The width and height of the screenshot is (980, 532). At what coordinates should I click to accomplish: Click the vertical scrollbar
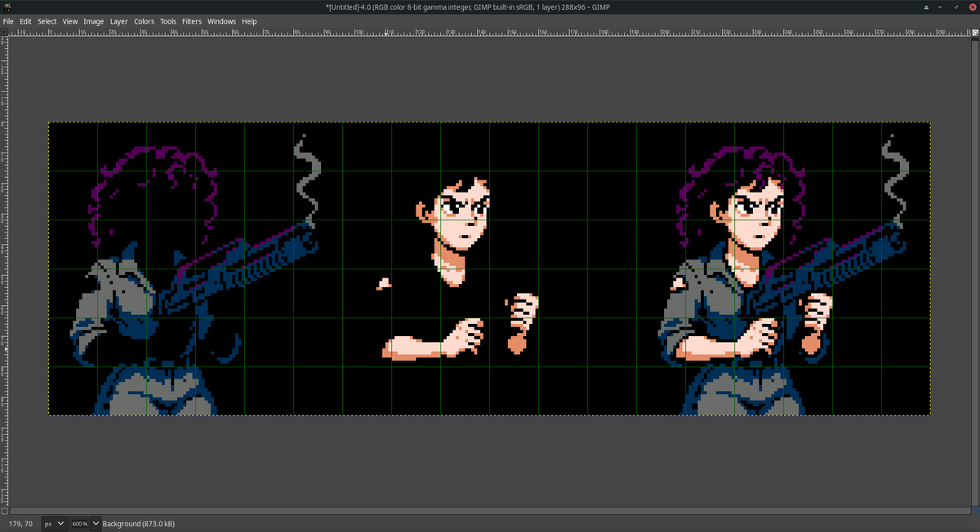[975, 271]
